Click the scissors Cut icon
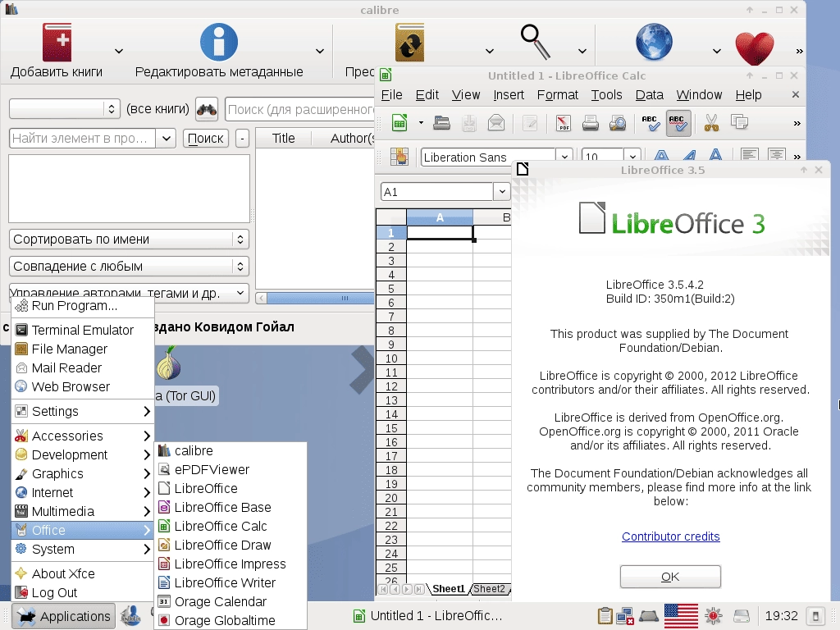 (711, 123)
